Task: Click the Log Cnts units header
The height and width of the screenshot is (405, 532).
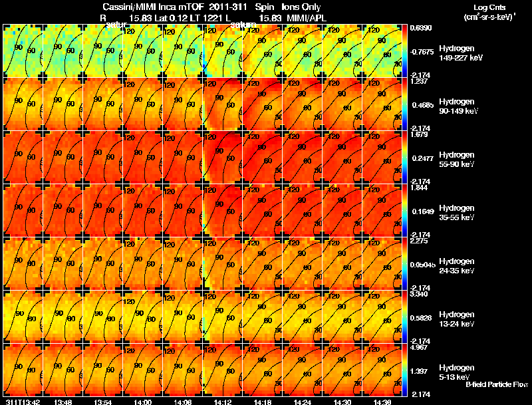Action: 489,12
